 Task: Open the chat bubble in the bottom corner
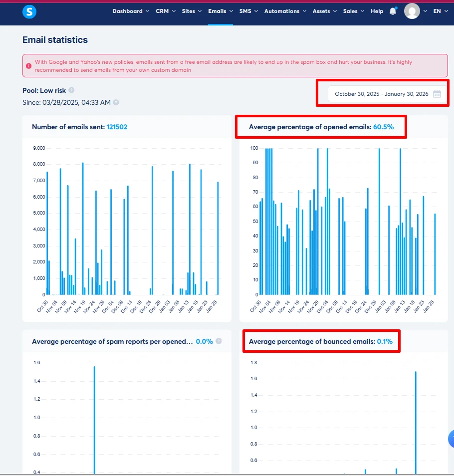451,439
